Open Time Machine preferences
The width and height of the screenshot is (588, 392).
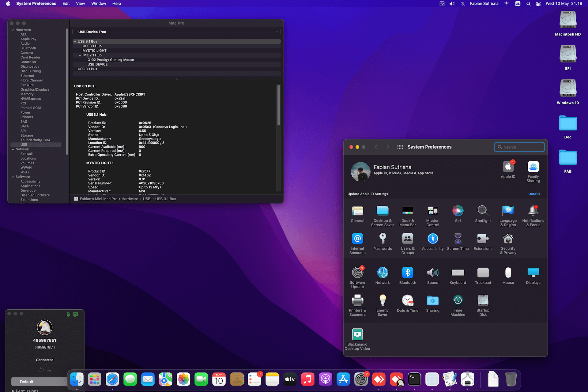[x=458, y=306]
